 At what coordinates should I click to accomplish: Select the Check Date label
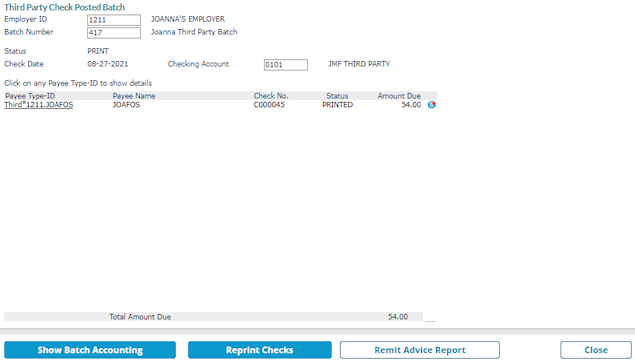coord(23,64)
